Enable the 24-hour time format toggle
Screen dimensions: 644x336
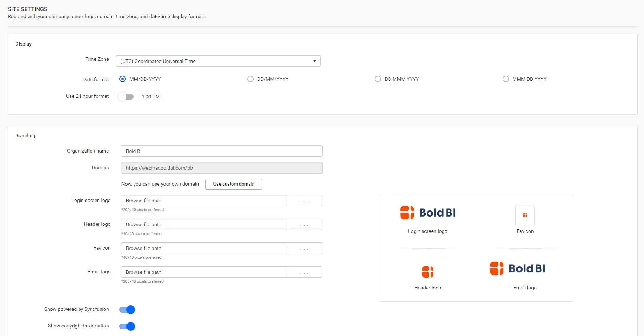[x=126, y=96]
